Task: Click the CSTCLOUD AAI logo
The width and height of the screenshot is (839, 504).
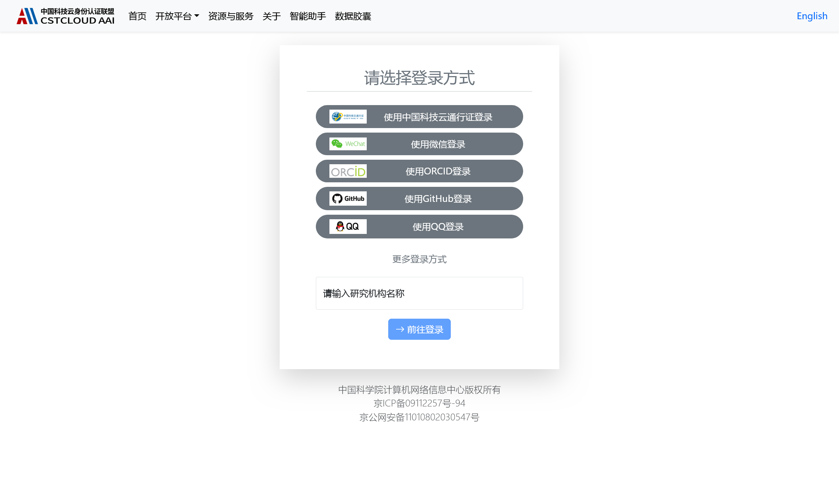Action: point(66,16)
